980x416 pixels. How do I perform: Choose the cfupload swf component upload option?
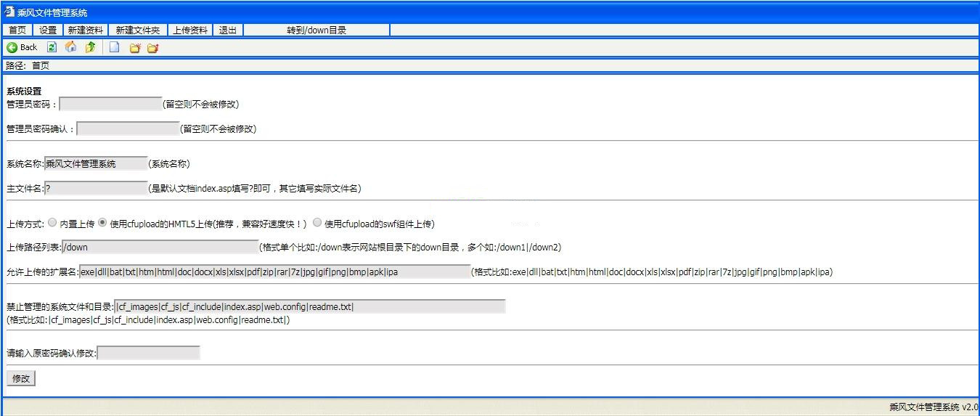tap(317, 223)
